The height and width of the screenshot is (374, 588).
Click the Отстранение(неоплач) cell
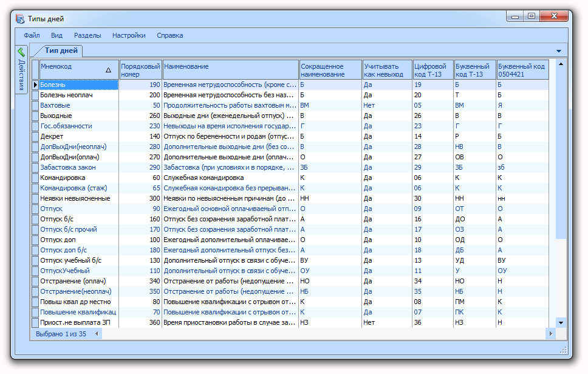tap(79, 291)
